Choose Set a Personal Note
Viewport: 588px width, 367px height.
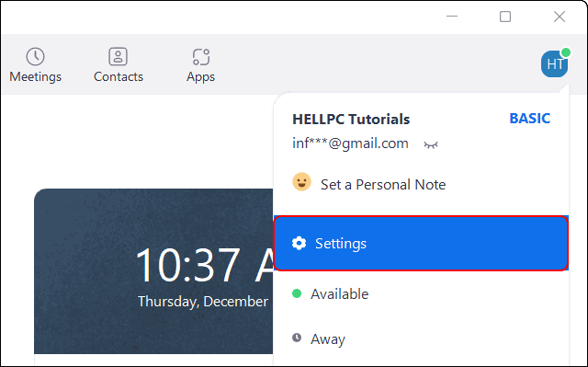click(x=383, y=184)
